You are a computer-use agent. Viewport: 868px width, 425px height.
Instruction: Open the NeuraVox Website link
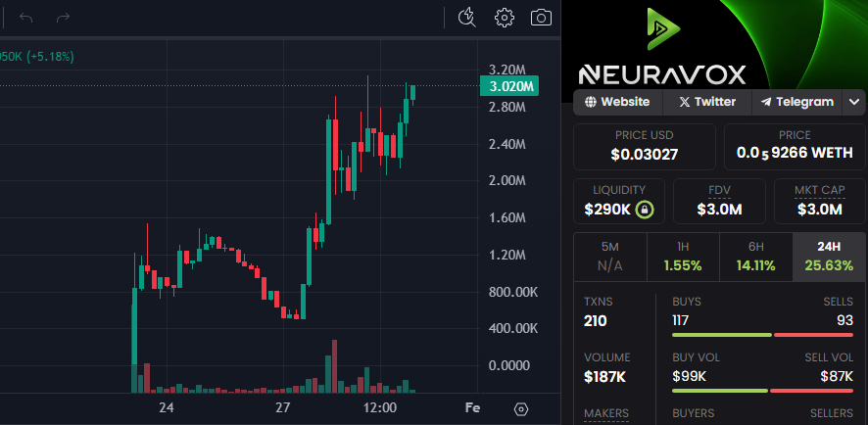coord(618,102)
